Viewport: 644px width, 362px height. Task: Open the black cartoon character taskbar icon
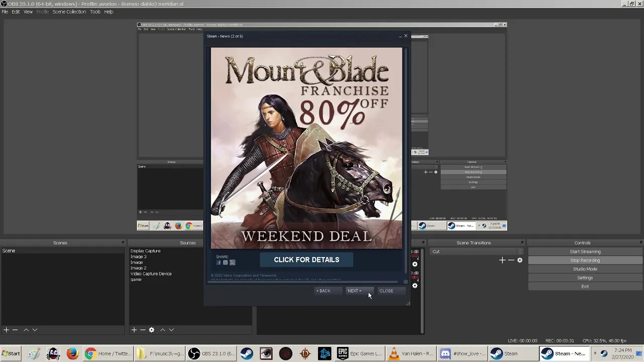53,353
